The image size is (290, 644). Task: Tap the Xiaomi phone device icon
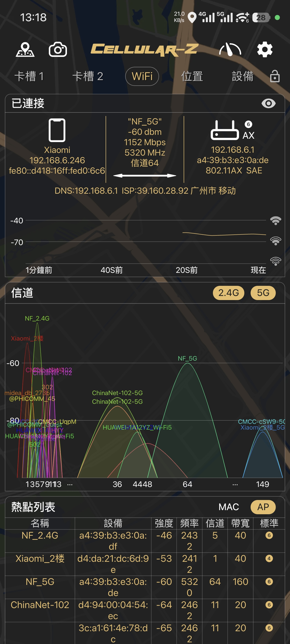57,130
